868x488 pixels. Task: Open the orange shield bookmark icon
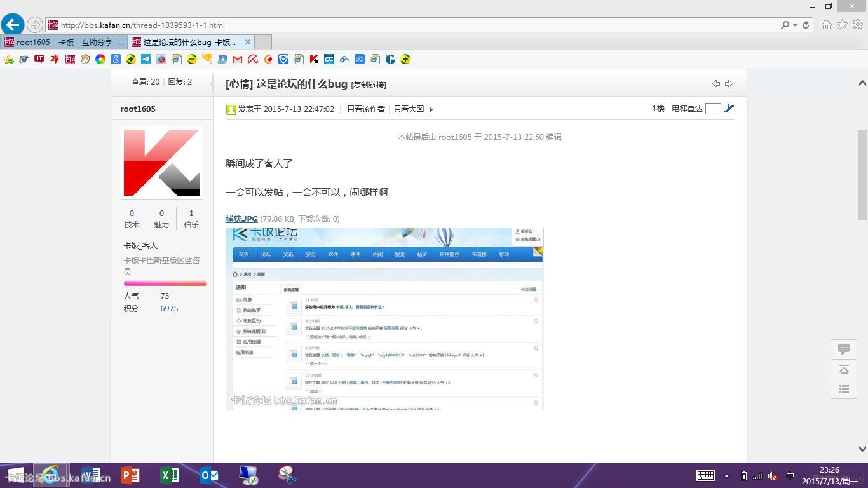(x=85, y=59)
